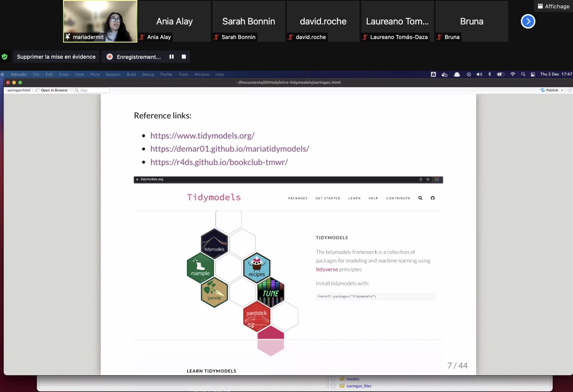The height and width of the screenshot is (392, 573).
Task: Click the Find search field
Action: coord(91,90)
